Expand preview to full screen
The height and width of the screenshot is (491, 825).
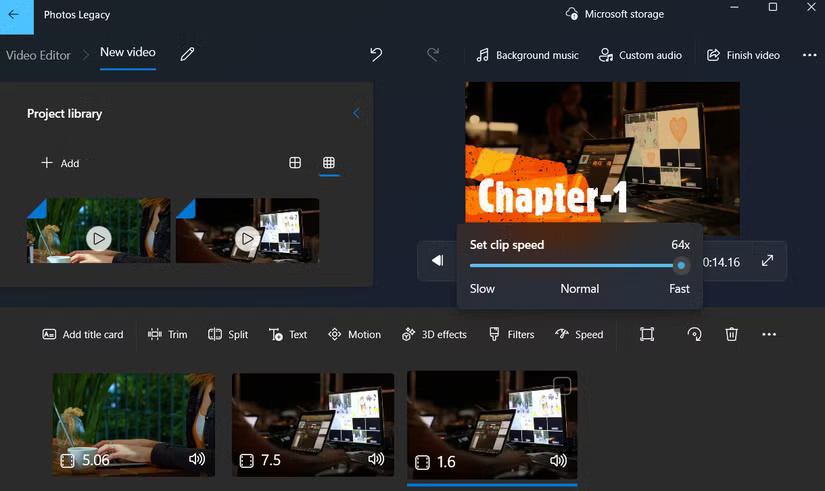[767, 261]
